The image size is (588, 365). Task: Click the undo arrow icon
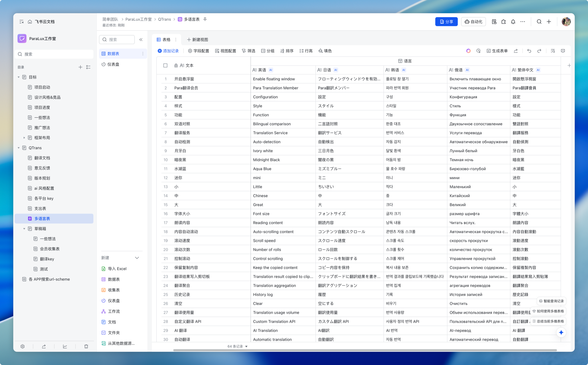click(529, 51)
